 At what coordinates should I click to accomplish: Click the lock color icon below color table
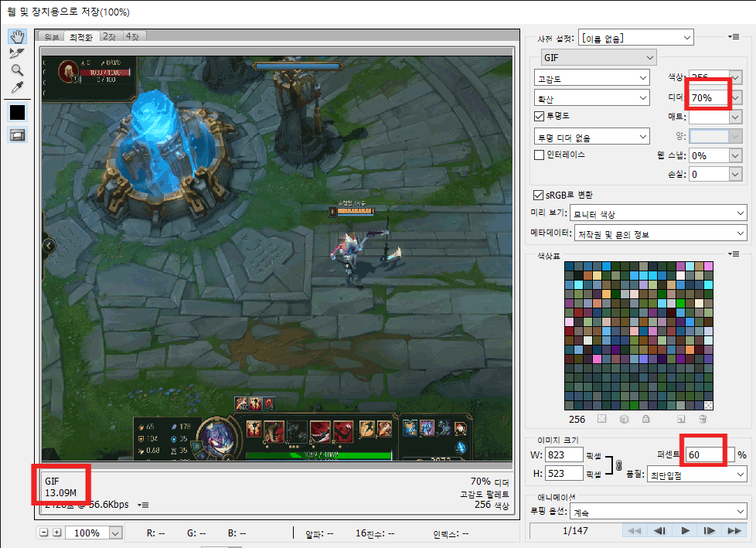(645, 419)
